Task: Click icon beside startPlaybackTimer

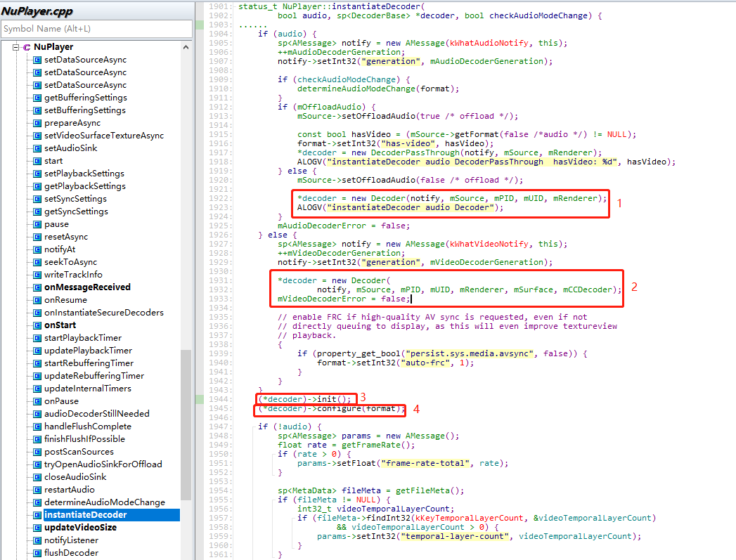Action: click(x=37, y=338)
